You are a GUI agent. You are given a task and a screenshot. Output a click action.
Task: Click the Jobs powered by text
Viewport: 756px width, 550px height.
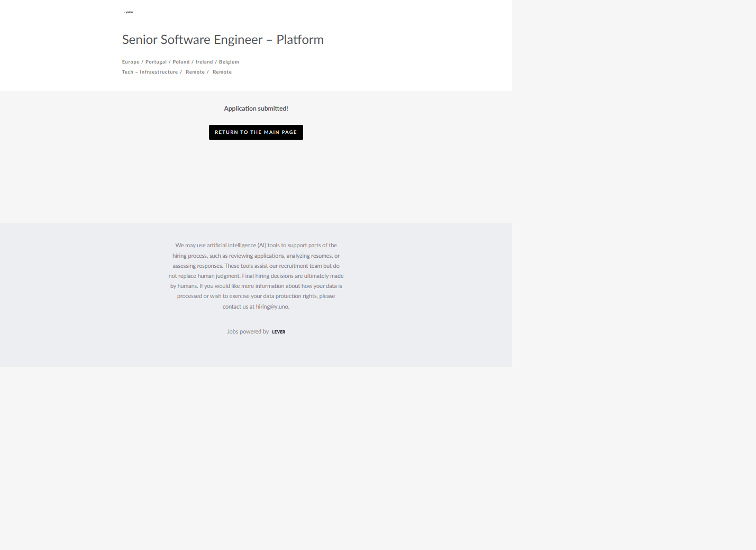pyautogui.click(x=248, y=332)
